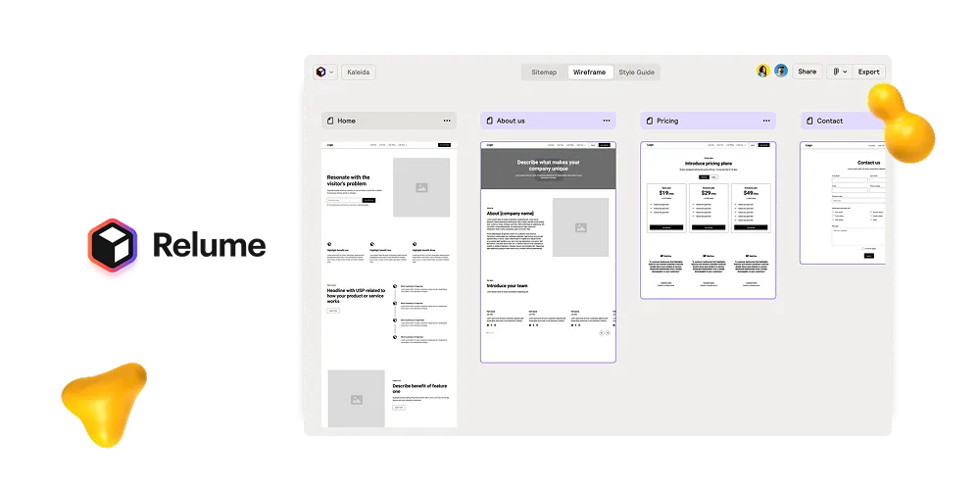The width and height of the screenshot is (980, 490).
Task: Click the black submit button in Contact form
Action: click(x=868, y=256)
